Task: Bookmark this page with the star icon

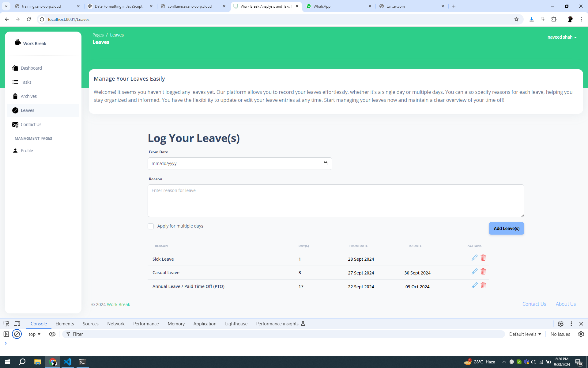Action: [516, 19]
